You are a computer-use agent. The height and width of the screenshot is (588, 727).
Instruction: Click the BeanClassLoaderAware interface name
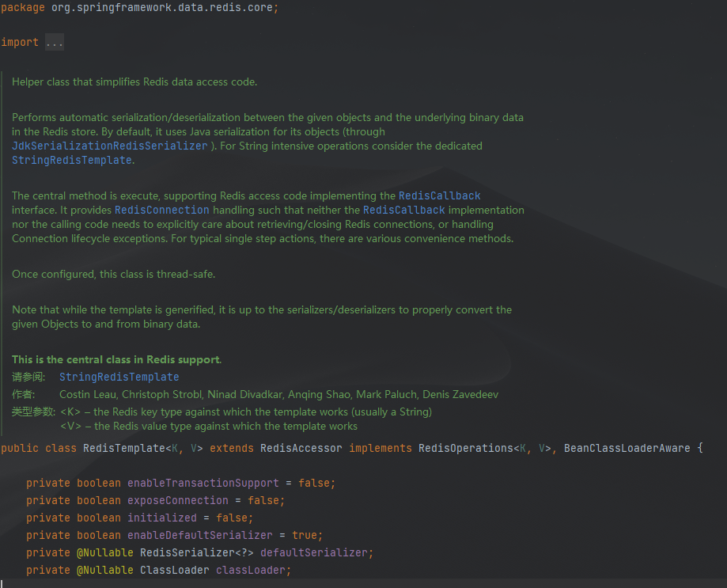[x=627, y=449]
